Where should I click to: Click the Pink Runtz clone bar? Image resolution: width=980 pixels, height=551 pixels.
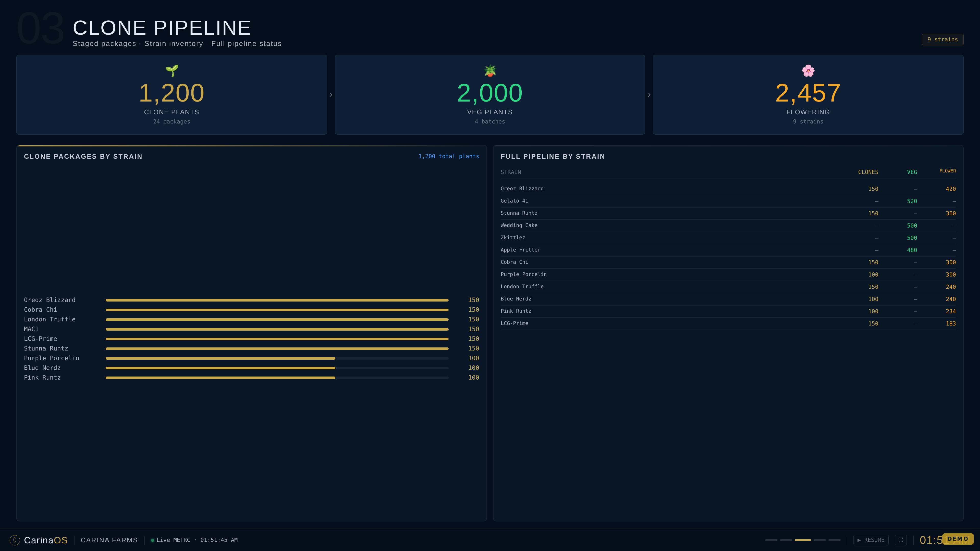277,378
